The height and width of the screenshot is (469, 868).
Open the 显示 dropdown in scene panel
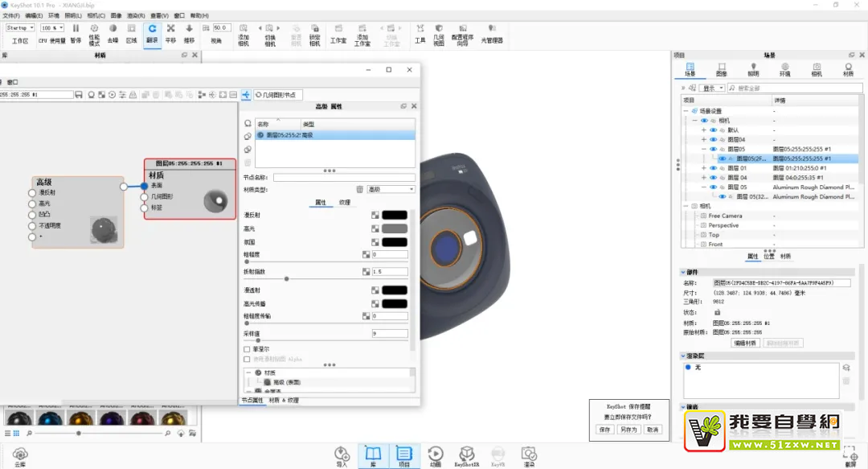[712, 88]
